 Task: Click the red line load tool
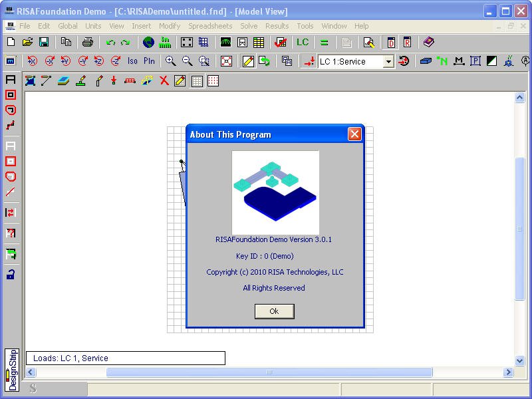[130, 80]
